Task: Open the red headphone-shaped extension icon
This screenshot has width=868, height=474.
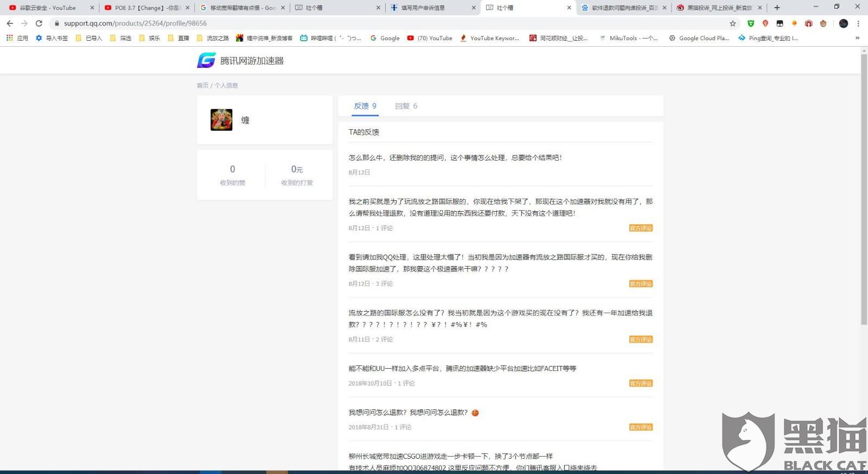Action: (808, 23)
